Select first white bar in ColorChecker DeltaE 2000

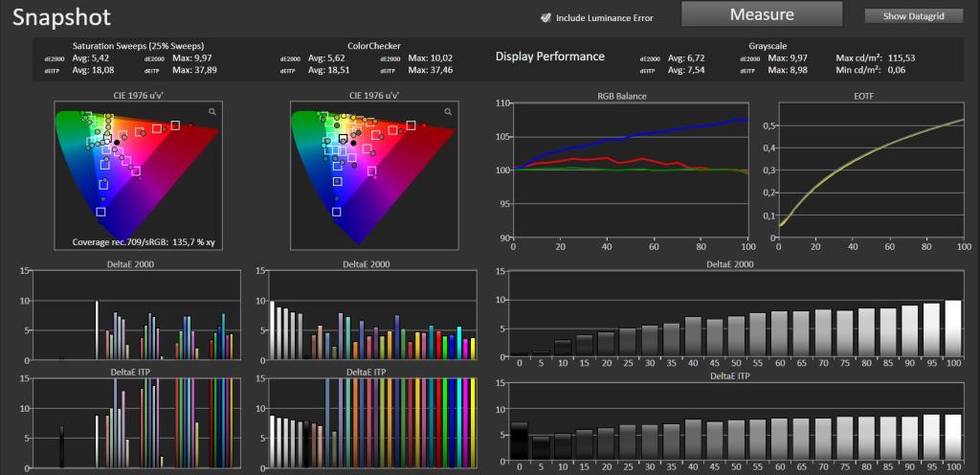coord(272,330)
